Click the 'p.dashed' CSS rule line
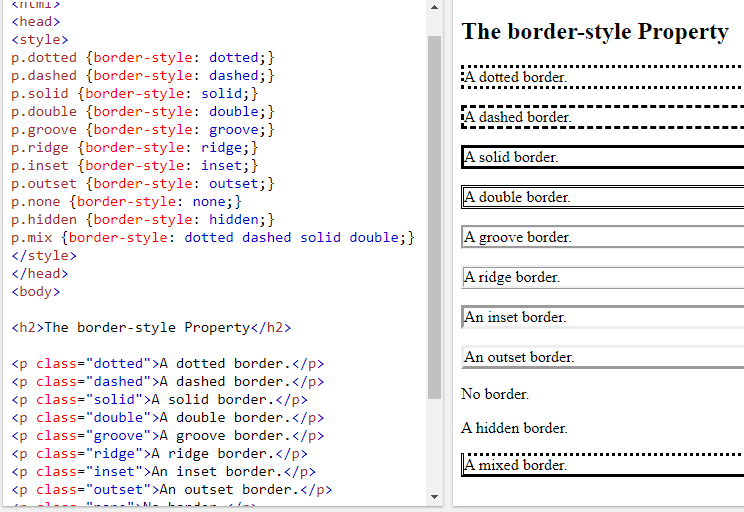Screen dimensions: 744x512 pos(143,75)
